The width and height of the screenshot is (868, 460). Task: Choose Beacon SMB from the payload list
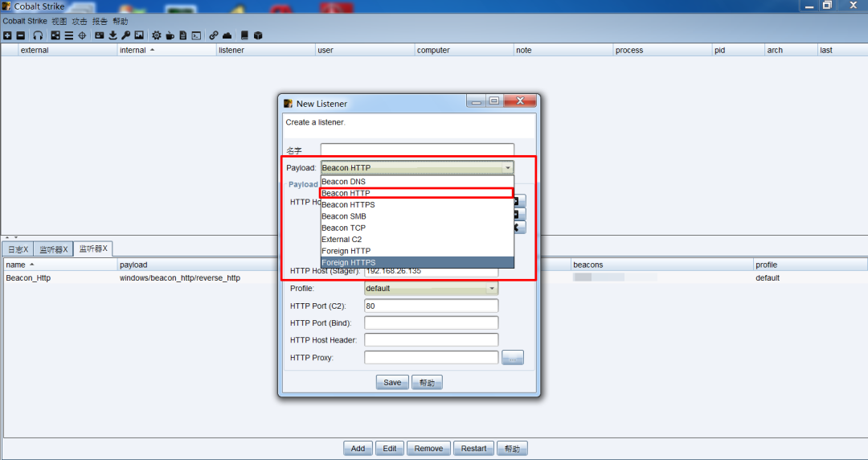[417, 216]
